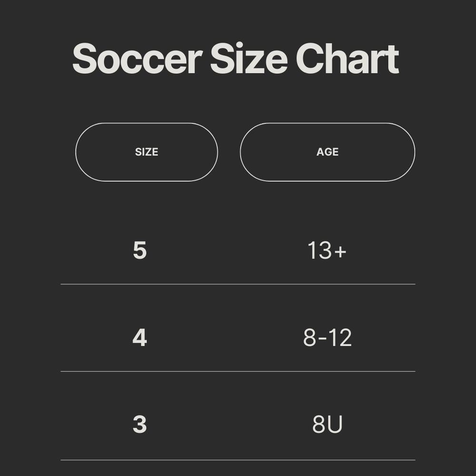
Task: Click the word Chart in the title
Action: [x=347, y=59]
